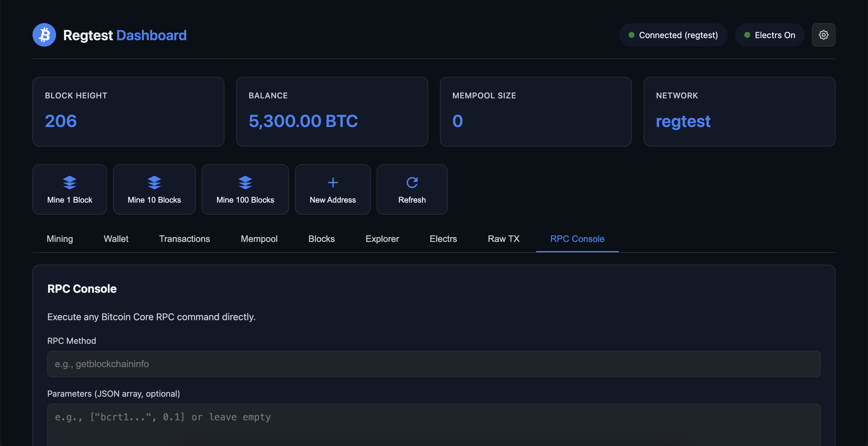The height and width of the screenshot is (446, 868).
Task: Select the Raw TX tab
Action: [503, 239]
